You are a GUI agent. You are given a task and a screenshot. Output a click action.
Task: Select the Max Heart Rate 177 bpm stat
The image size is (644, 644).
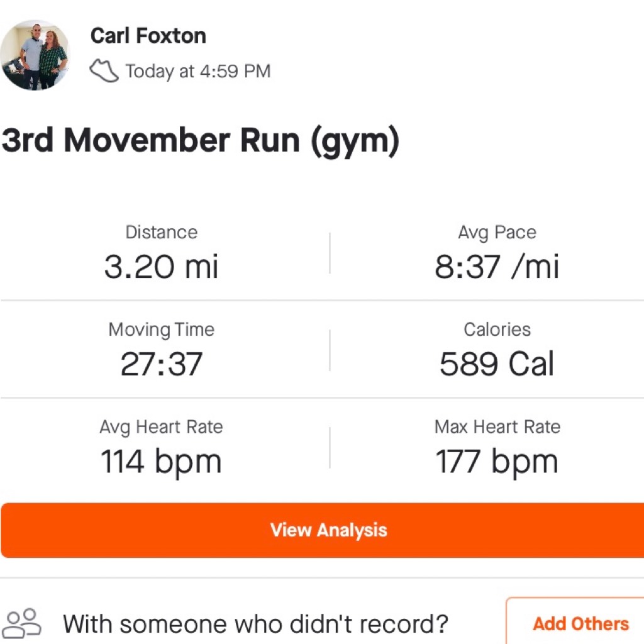click(x=497, y=447)
